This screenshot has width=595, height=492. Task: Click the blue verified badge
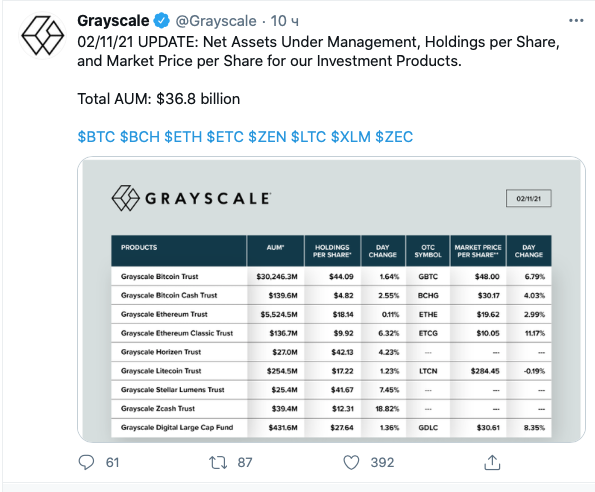pos(162,20)
